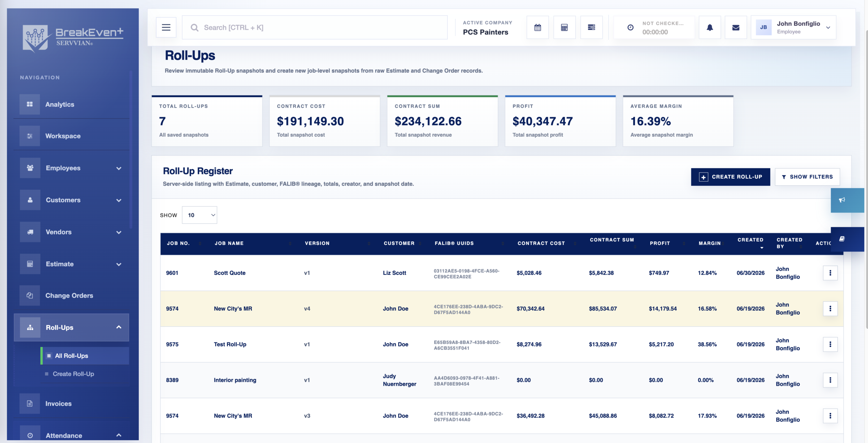Sort by Contract Cost column header
Viewport: 868px width, 443px height.
click(x=547, y=243)
